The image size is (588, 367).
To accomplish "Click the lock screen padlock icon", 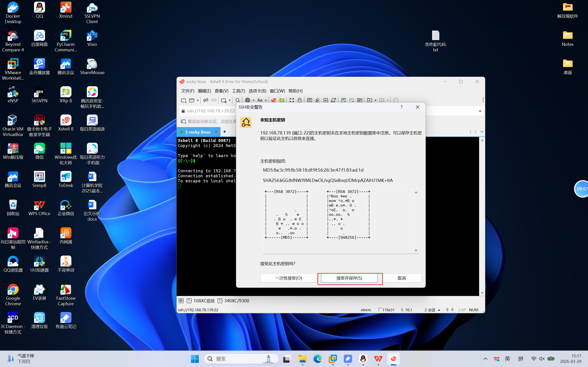I will (x=300, y=100).
